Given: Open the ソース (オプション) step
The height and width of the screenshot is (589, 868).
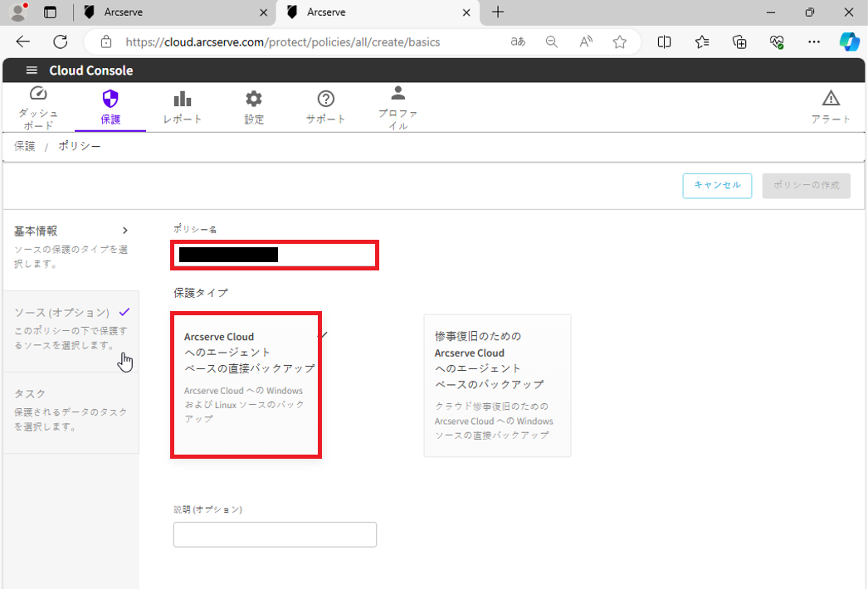Looking at the screenshot, I should point(62,313).
